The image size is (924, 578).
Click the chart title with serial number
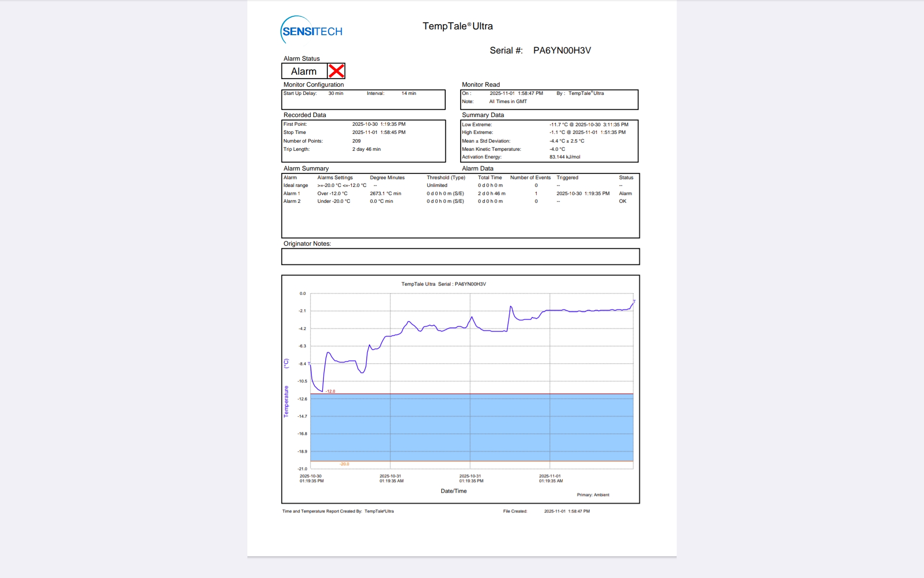(443, 284)
